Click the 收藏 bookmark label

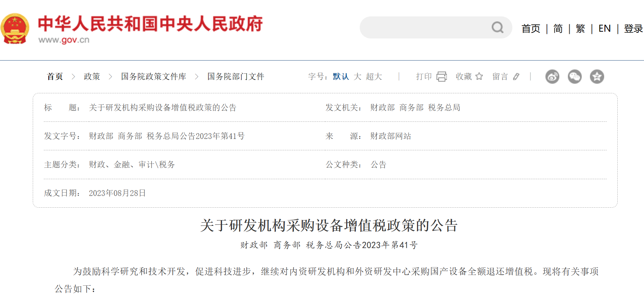(x=464, y=77)
